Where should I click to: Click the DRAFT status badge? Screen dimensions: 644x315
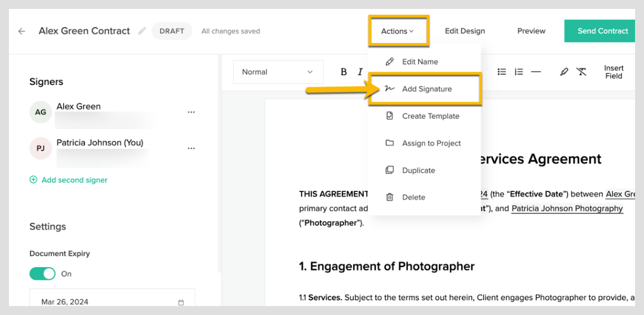click(172, 31)
